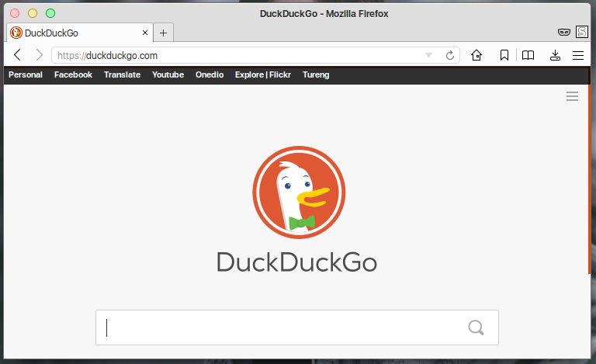
Task: Open the Onedio bookmark
Action: (210, 75)
